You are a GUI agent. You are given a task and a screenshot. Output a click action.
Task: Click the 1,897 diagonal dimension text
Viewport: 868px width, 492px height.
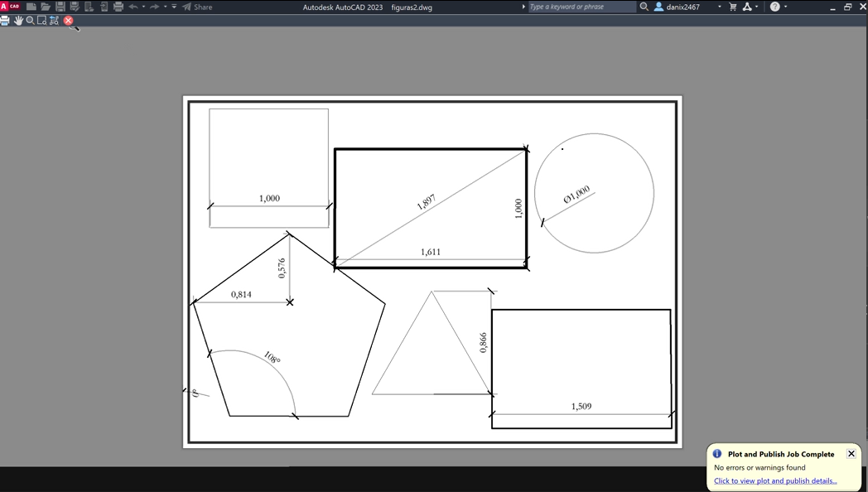point(427,202)
